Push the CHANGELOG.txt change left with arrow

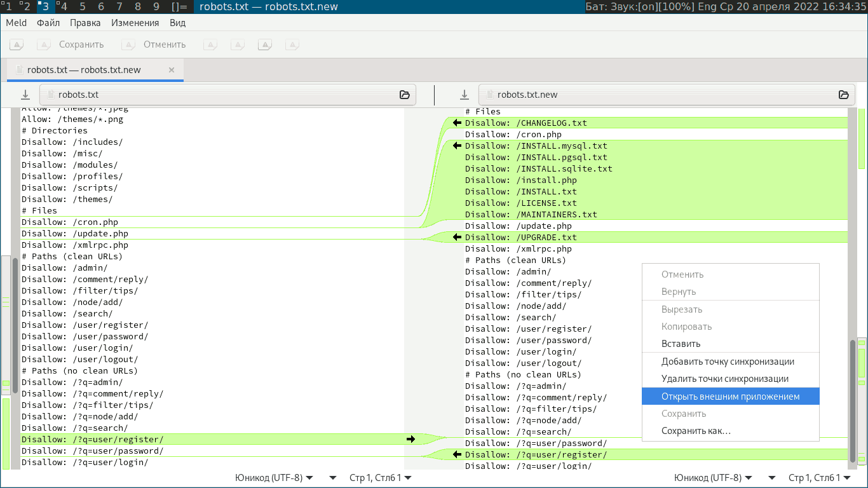[456, 123]
